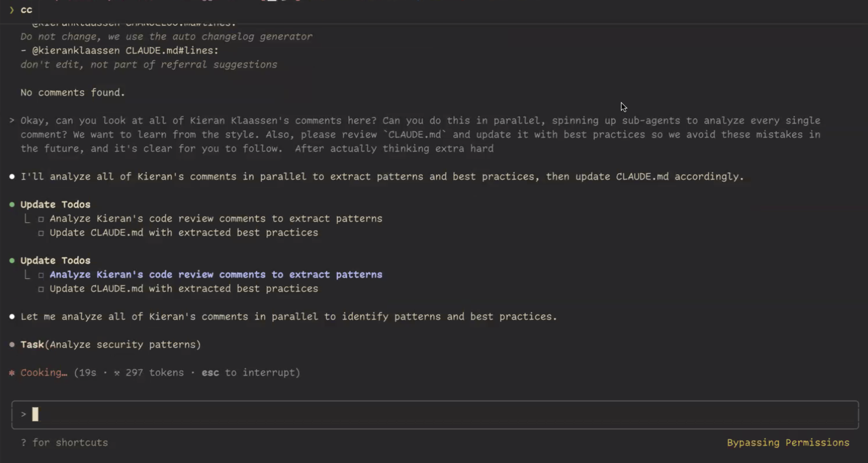The height and width of the screenshot is (463, 868).
Task: Click the "esc to interrupt" hint text
Action: [250, 373]
